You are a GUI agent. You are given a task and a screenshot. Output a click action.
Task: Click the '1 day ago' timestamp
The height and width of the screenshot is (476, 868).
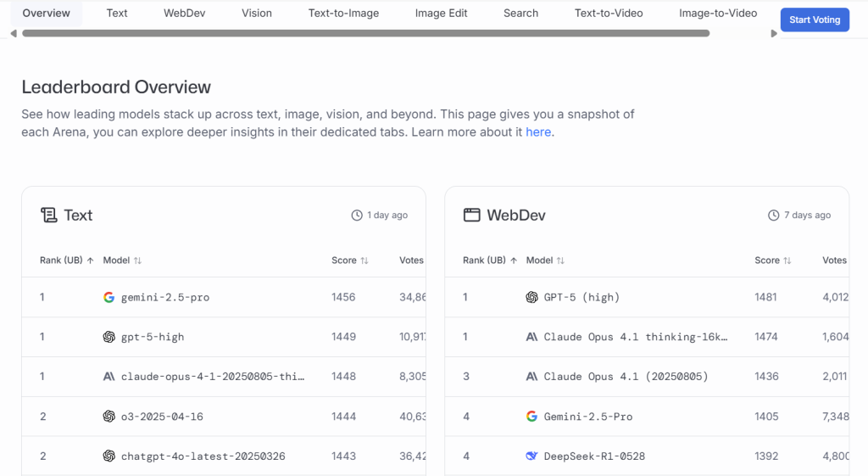pos(387,215)
